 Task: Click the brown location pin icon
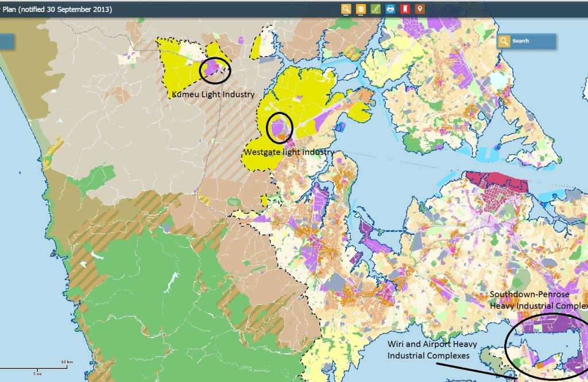(x=420, y=9)
